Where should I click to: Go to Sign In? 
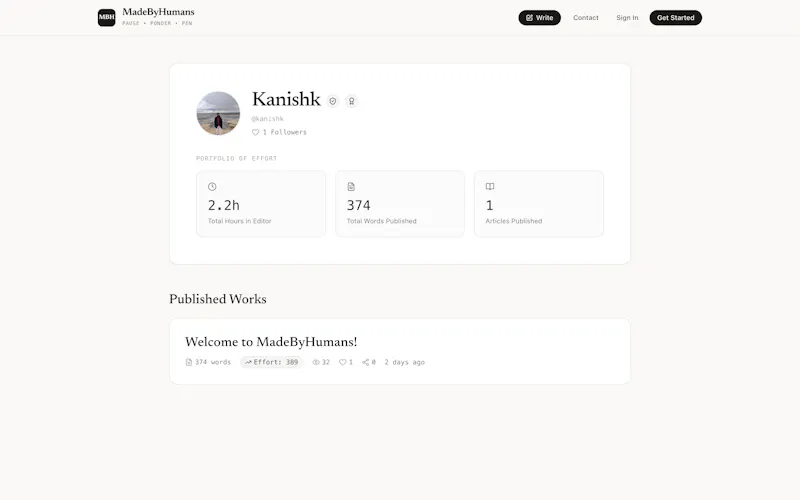pos(627,17)
